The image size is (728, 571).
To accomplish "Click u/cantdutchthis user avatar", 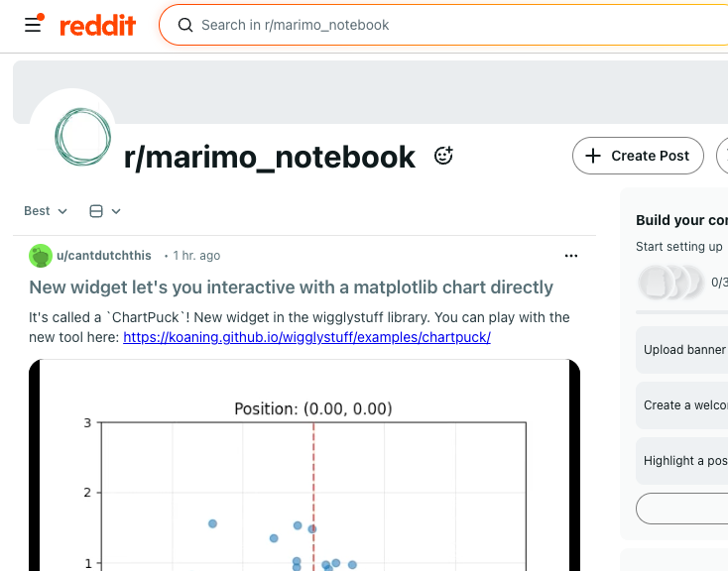I will click(x=41, y=256).
